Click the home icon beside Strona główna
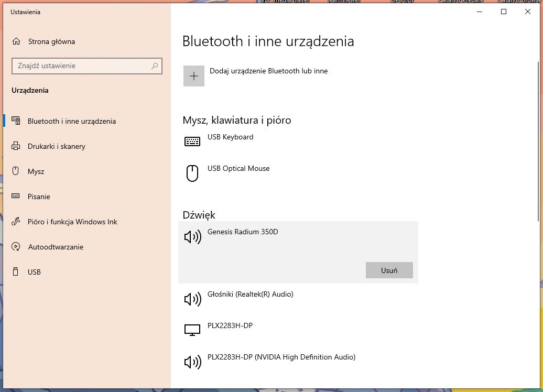Image resolution: width=543 pixels, height=392 pixels. tap(16, 41)
